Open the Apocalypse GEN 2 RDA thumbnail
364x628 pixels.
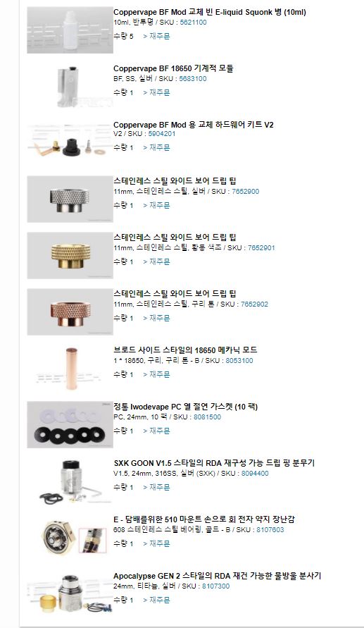70,594
